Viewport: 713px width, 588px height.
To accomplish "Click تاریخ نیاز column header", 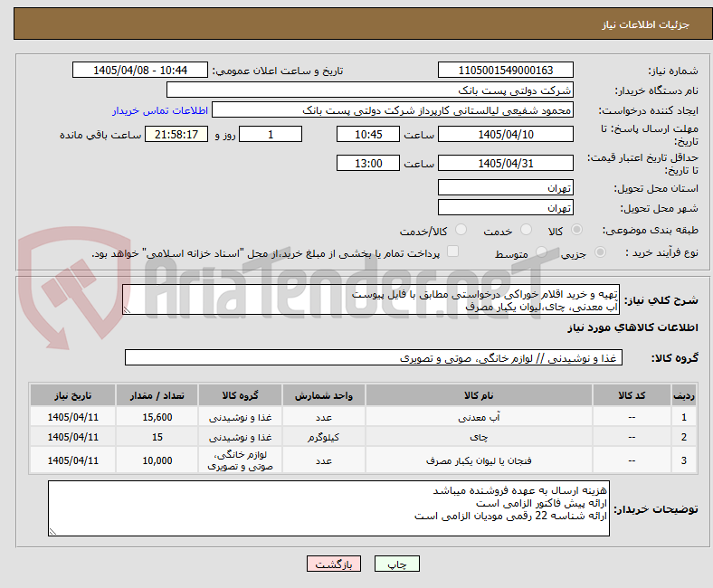I will tap(72, 395).
